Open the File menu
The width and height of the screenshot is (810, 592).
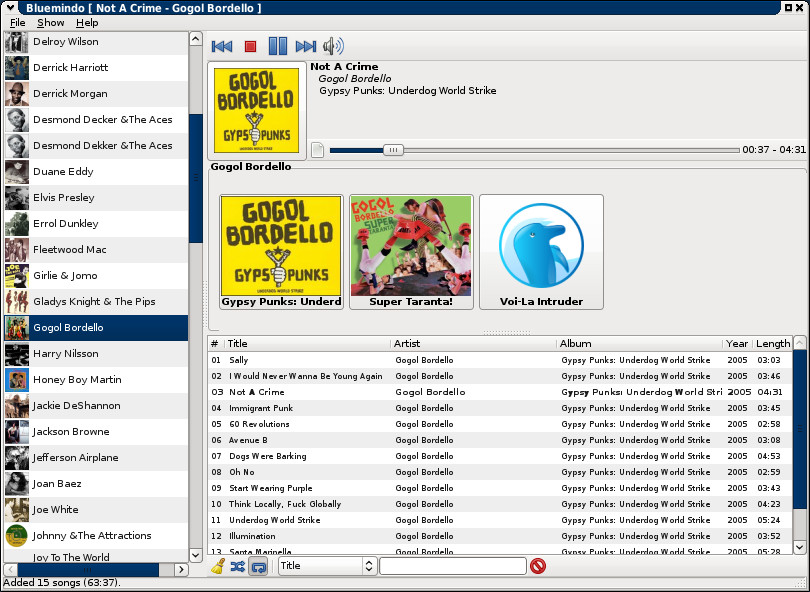tap(18, 23)
